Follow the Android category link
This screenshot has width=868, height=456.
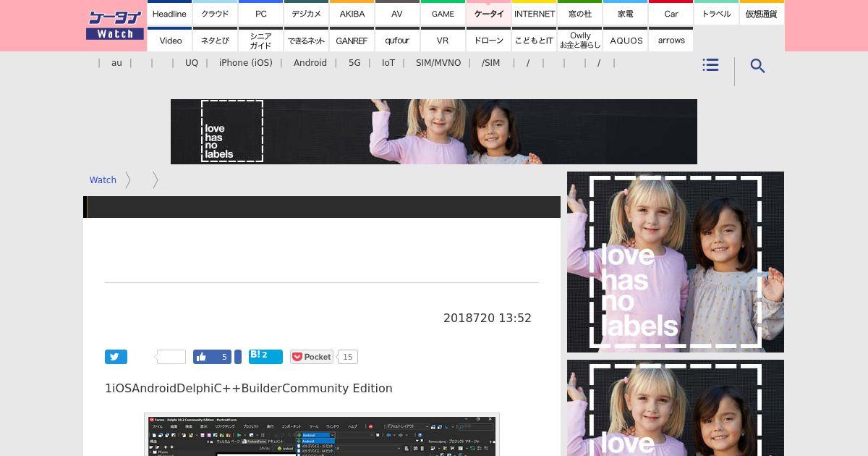coord(310,63)
